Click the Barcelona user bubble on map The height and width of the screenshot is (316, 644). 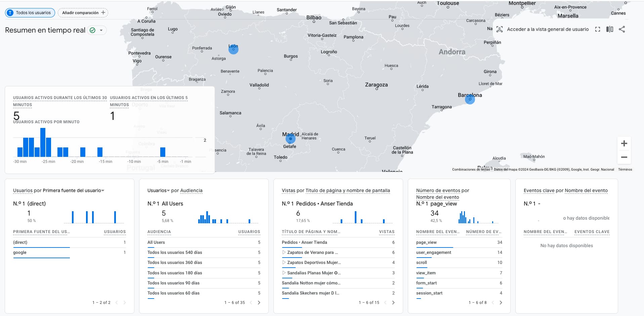click(x=470, y=99)
